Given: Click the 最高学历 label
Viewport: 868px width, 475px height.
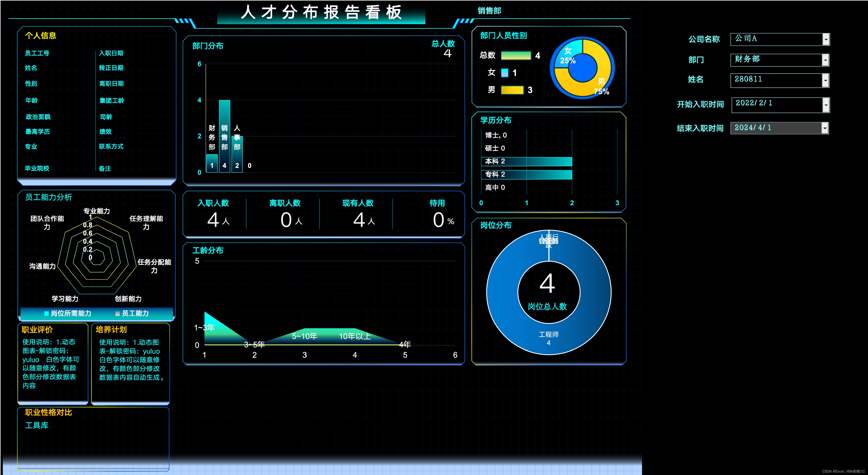Looking at the screenshot, I should [38, 132].
